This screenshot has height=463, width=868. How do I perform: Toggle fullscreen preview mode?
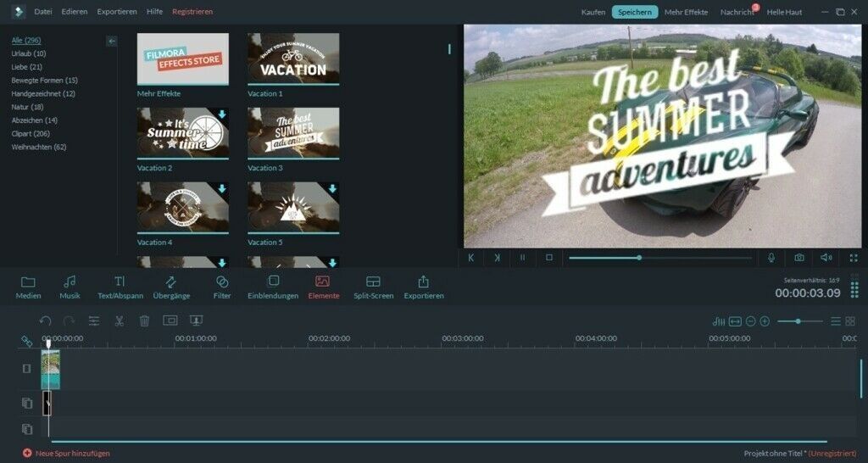[853, 257]
